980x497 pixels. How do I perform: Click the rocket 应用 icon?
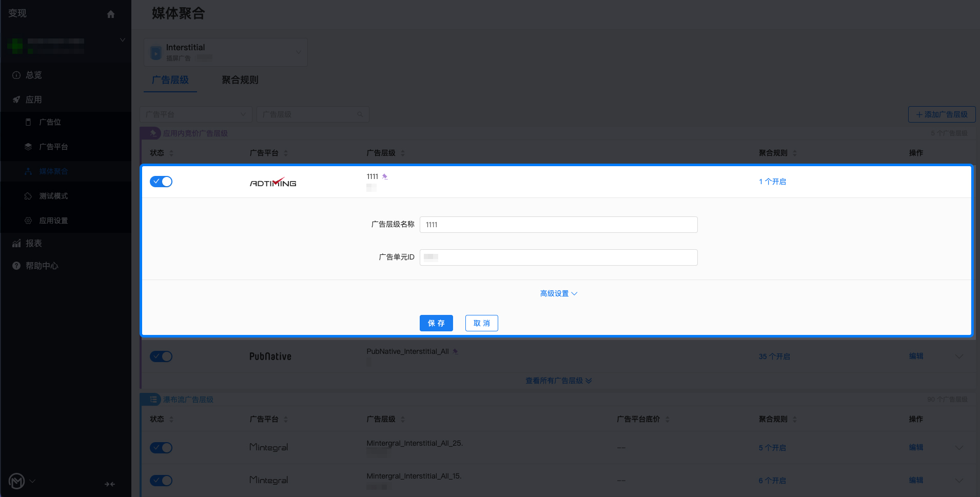point(16,100)
